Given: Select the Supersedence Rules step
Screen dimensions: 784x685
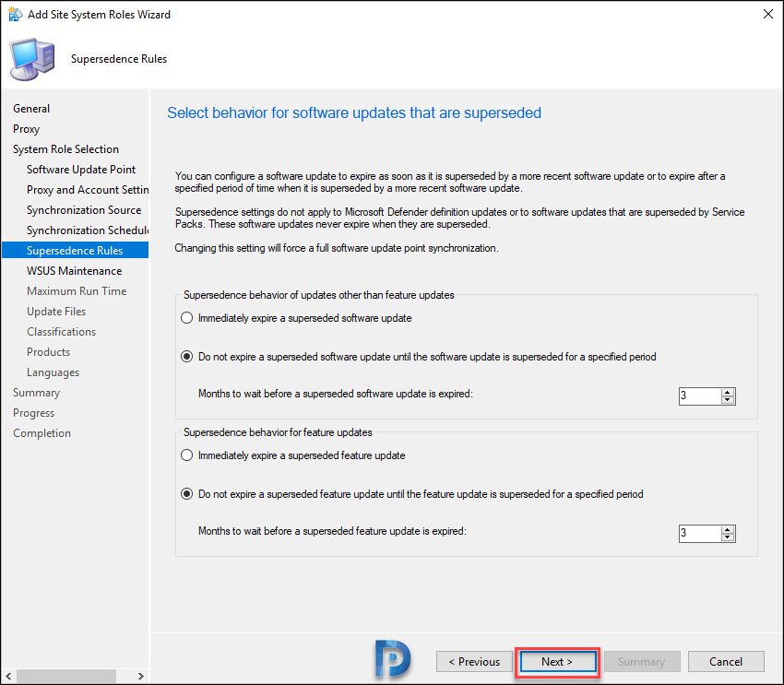Looking at the screenshot, I should pos(75,251).
